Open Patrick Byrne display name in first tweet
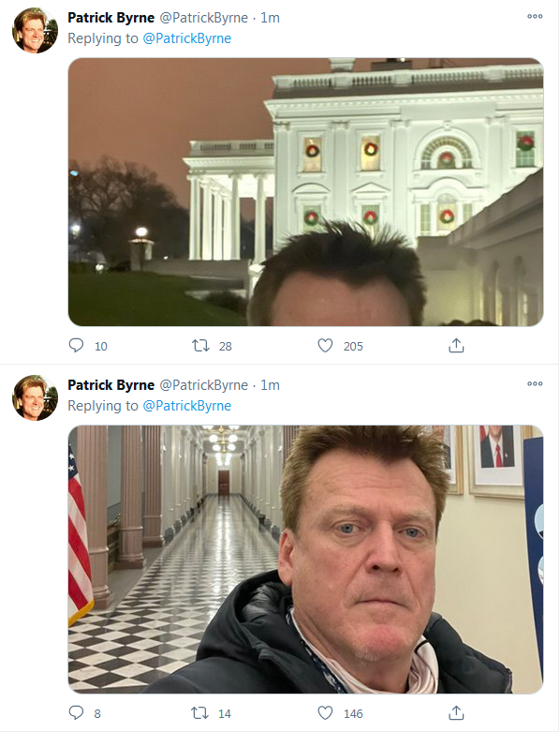560x732 pixels. click(111, 18)
